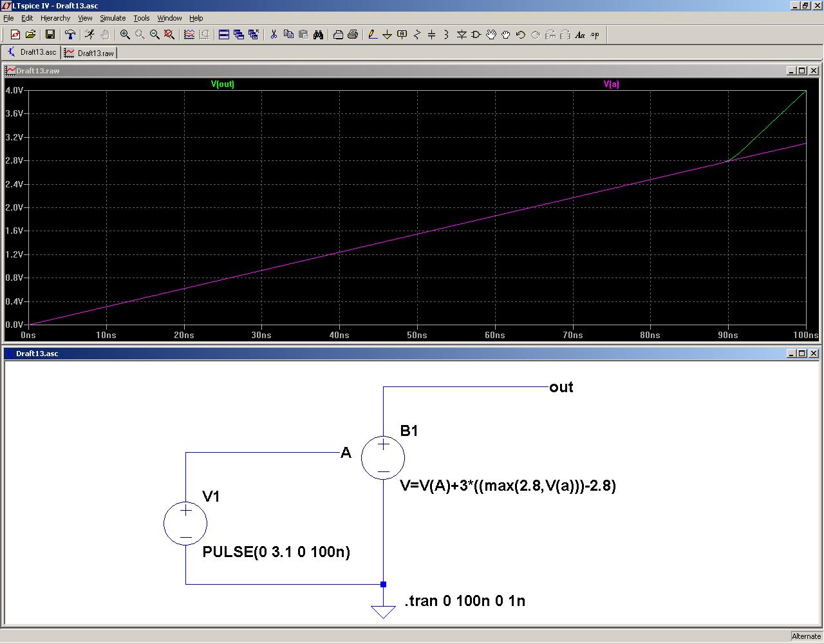
Task: Close all windows from the toolbar
Action: coord(254,35)
